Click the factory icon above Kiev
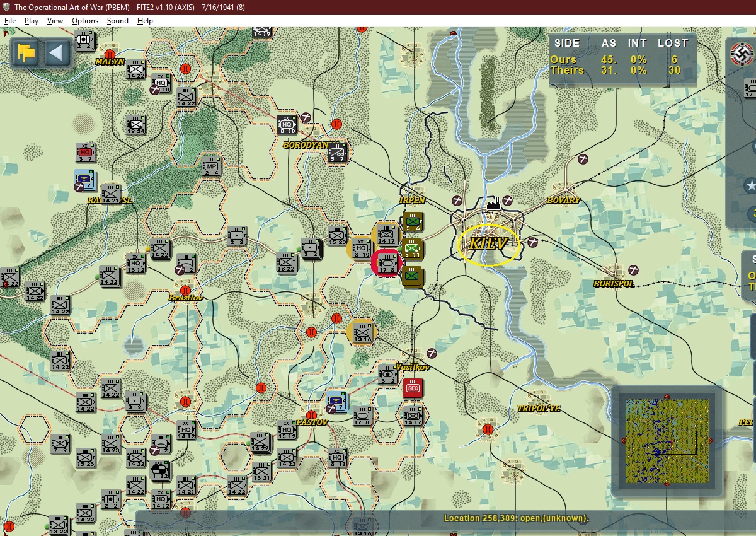 (x=493, y=203)
